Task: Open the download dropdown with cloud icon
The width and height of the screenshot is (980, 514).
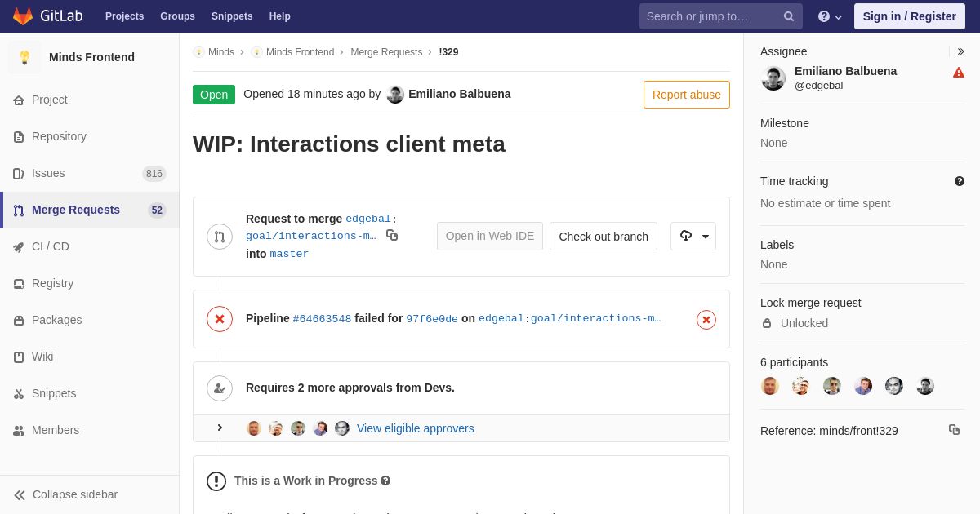Action: (x=693, y=237)
